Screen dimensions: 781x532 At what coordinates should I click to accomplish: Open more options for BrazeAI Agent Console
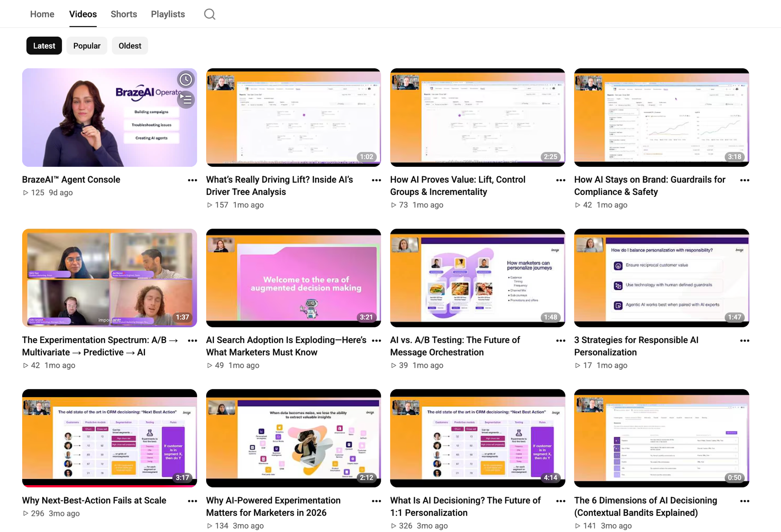192,180
